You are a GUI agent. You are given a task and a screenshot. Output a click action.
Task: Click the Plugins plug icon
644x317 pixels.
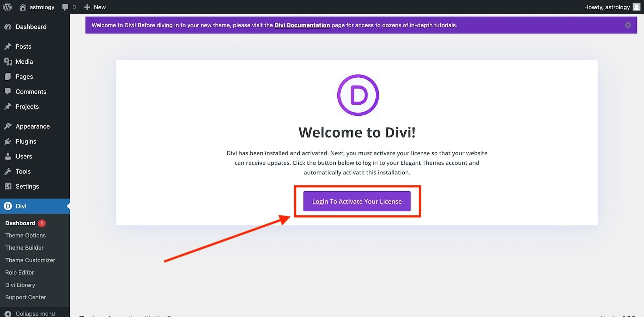[8, 141]
